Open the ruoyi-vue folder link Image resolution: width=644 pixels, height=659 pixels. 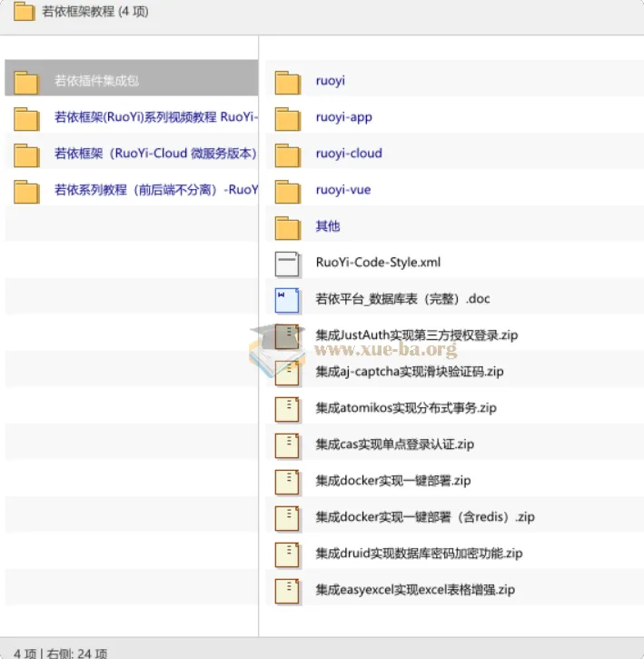(343, 190)
